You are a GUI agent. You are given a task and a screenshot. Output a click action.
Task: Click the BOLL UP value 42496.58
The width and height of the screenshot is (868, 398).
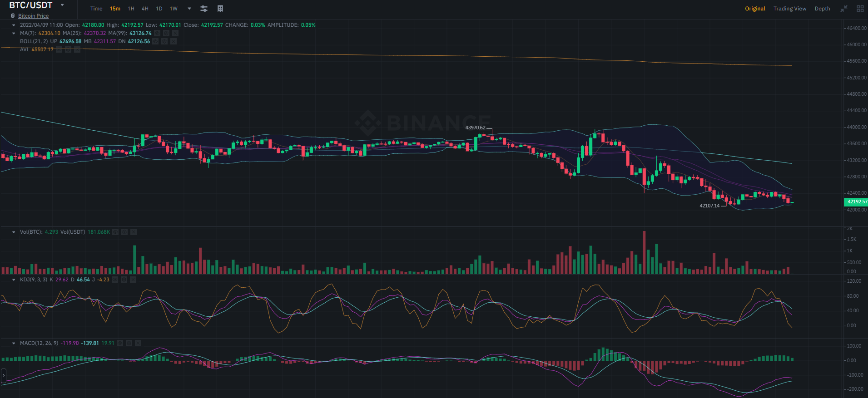click(70, 41)
